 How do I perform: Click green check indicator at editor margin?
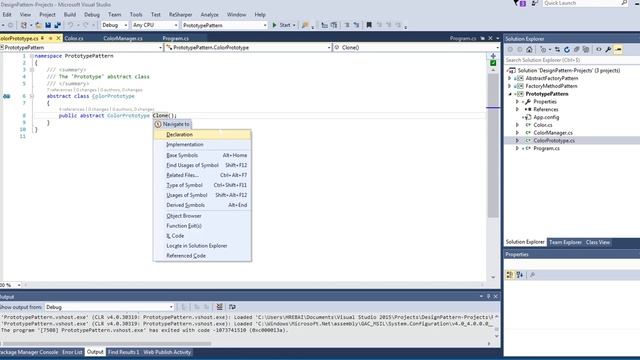click(x=493, y=63)
